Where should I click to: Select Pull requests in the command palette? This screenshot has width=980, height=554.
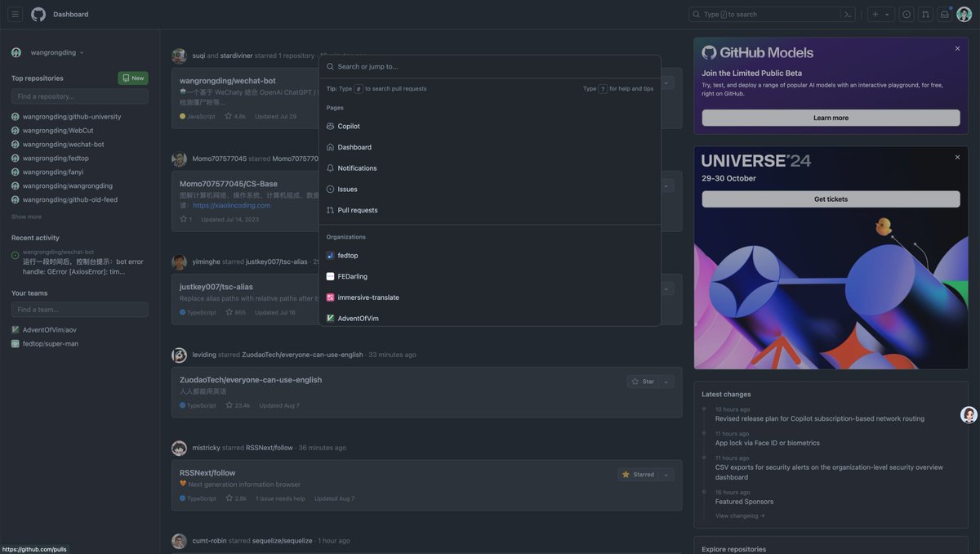(490, 210)
